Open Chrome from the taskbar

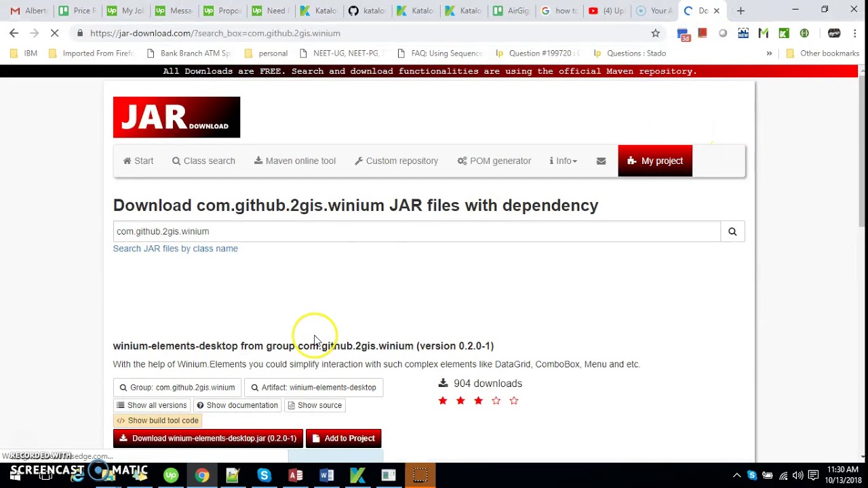click(x=201, y=476)
